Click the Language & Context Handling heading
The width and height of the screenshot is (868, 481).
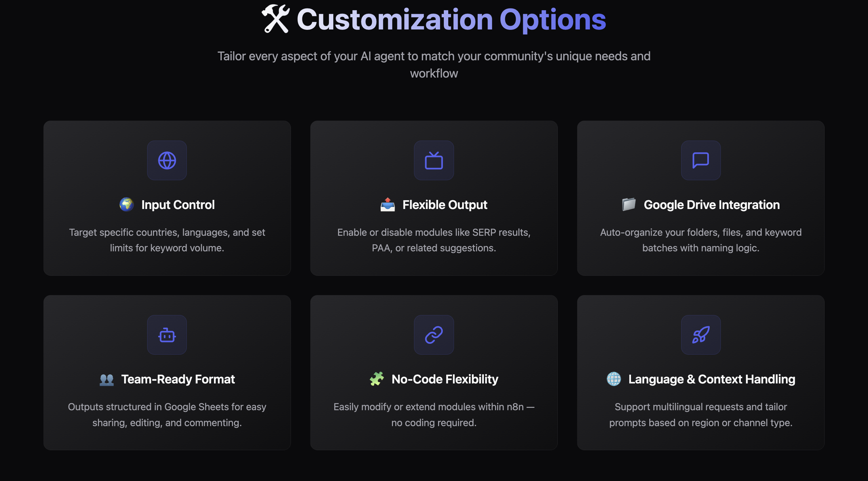click(712, 379)
